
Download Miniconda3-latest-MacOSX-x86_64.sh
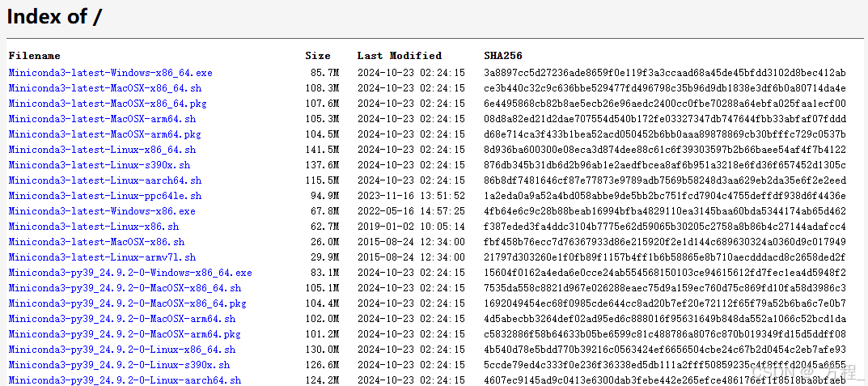point(104,88)
